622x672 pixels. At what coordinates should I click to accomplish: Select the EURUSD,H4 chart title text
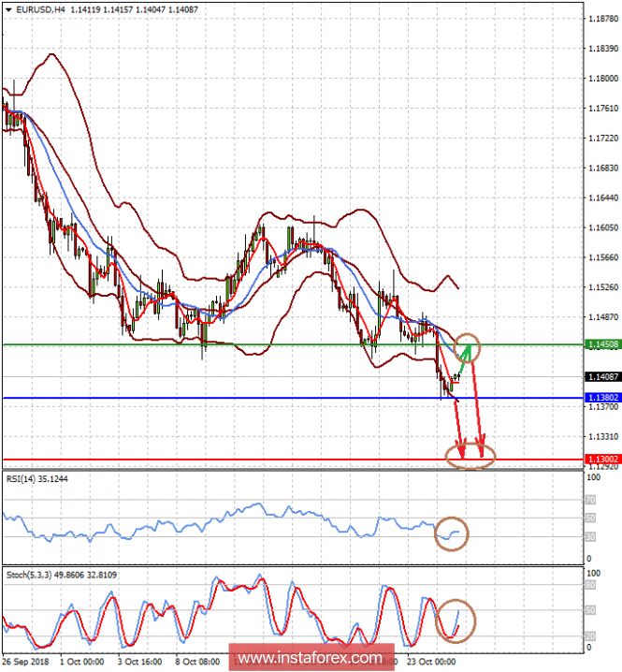pos(40,9)
